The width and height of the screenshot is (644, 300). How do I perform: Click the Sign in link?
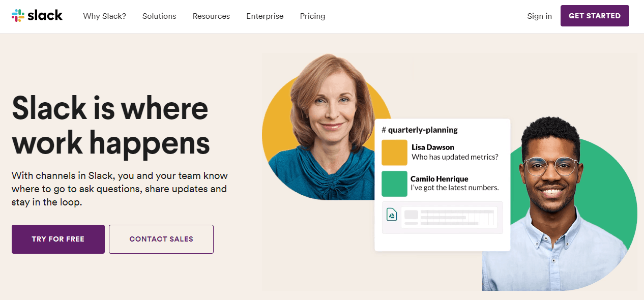pyautogui.click(x=540, y=16)
